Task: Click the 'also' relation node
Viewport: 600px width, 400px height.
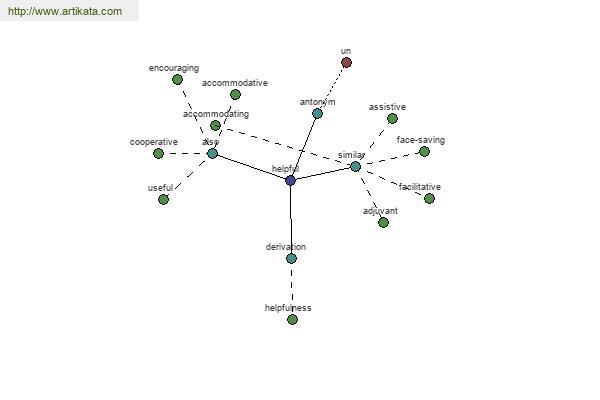Action: (212, 154)
